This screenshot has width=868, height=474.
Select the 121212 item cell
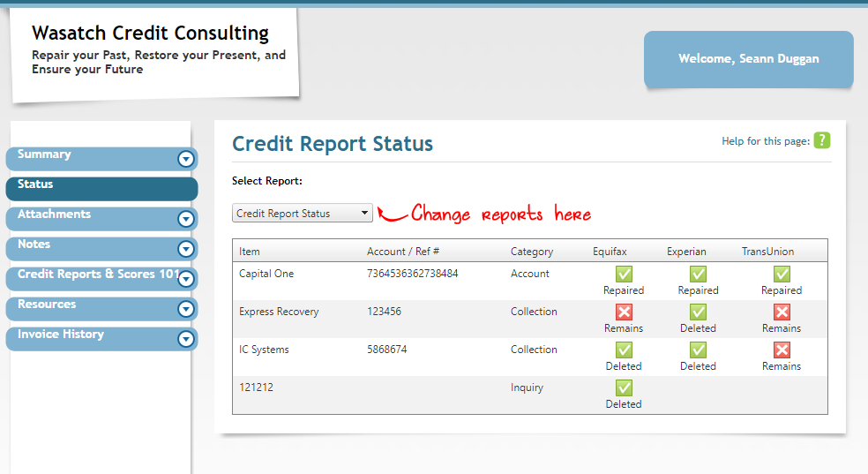click(257, 387)
